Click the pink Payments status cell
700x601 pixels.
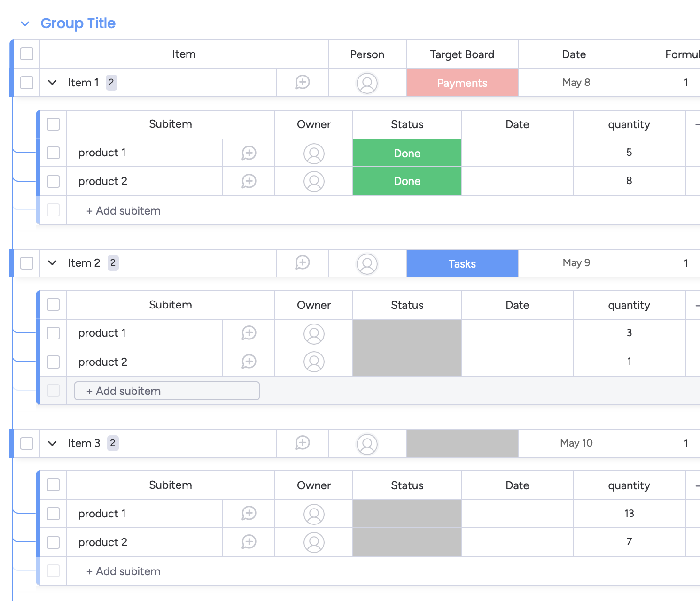tap(462, 83)
